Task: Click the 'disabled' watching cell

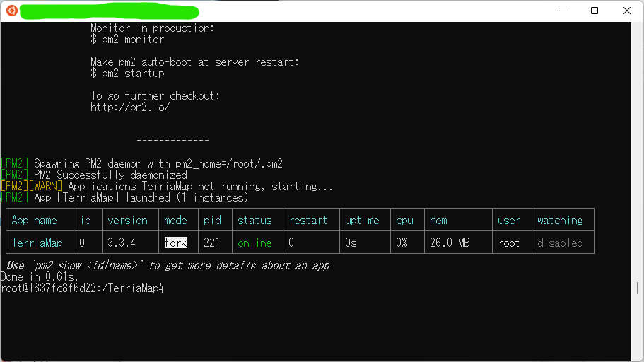Action: (560, 243)
